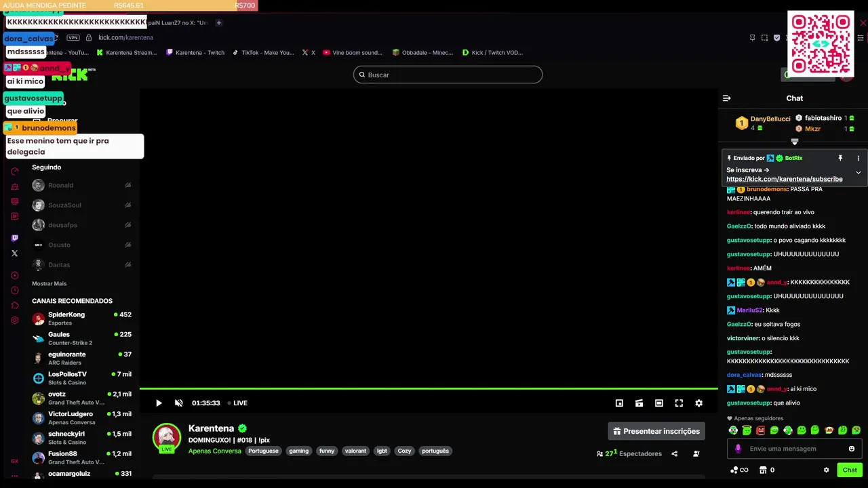Send message with green Chat button

(850, 470)
